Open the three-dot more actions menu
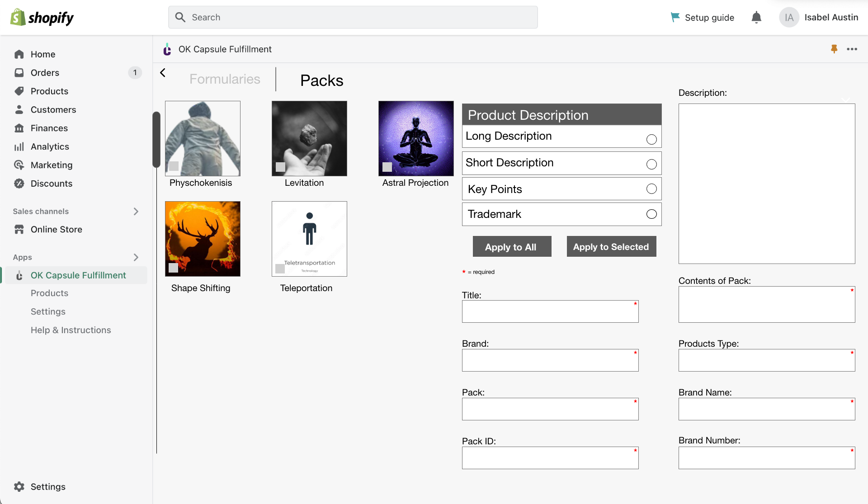The image size is (868, 504). pos(852,49)
